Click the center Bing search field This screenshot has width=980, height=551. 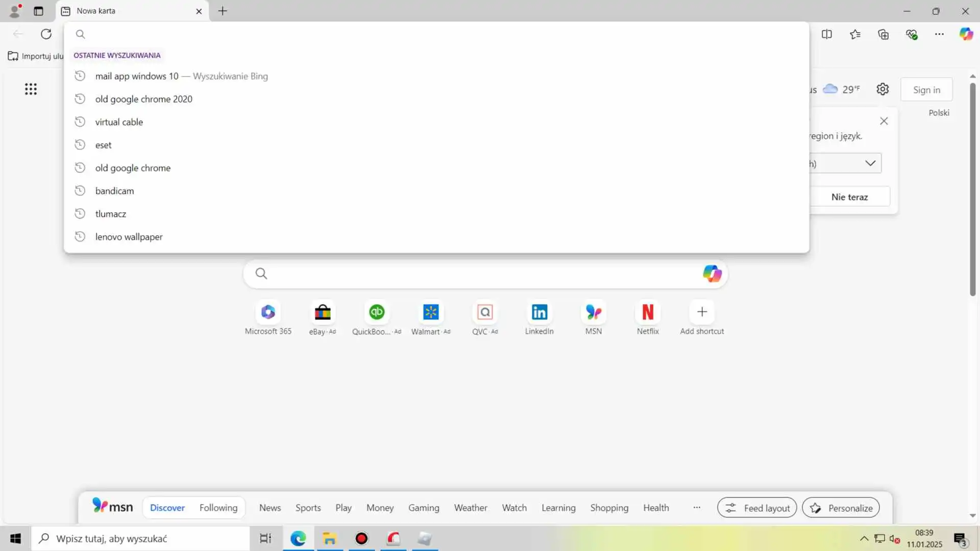pyautogui.click(x=480, y=274)
